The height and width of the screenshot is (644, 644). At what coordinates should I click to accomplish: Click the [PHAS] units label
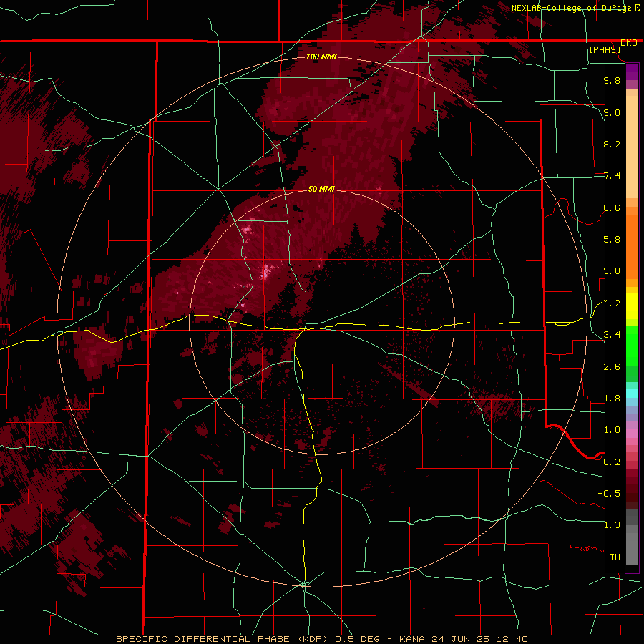(x=605, y=50)
